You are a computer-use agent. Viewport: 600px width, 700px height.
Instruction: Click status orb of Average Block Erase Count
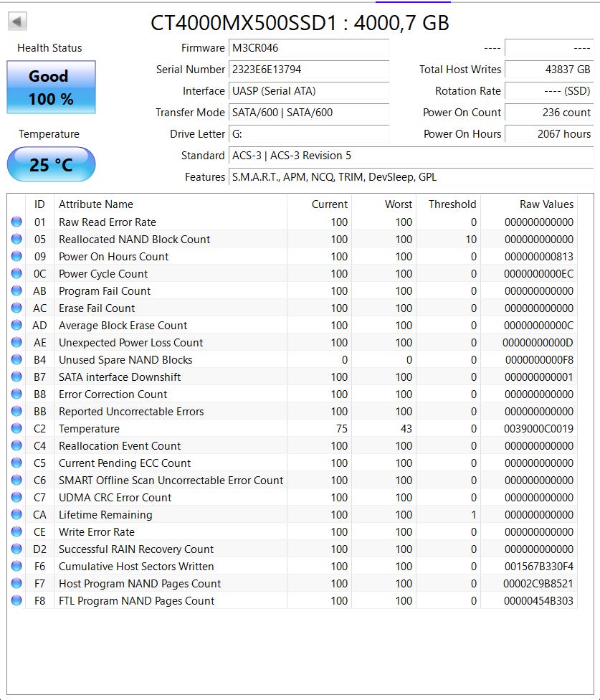point(16,325)
